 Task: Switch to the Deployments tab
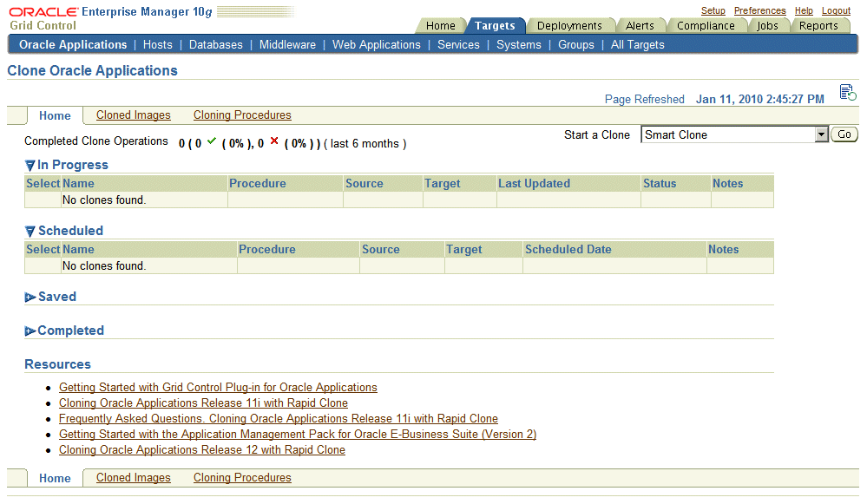click(569, 25)
